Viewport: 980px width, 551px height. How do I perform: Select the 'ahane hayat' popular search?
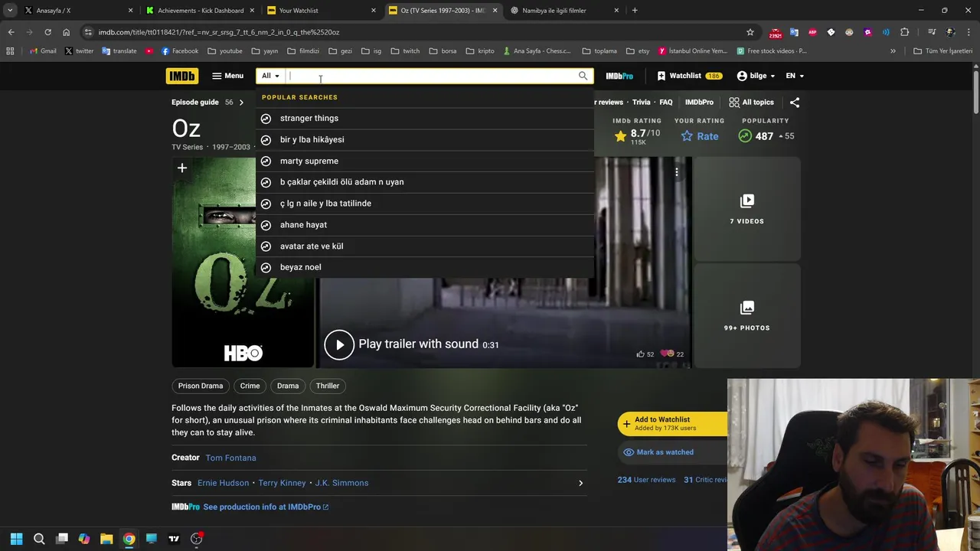tap(425, 225)
